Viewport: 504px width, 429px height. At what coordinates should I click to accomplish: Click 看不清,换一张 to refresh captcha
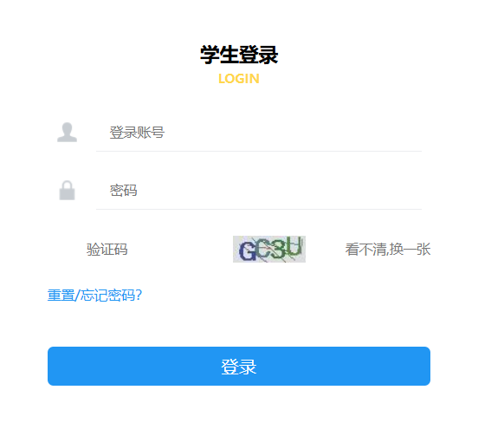point(388,250)
